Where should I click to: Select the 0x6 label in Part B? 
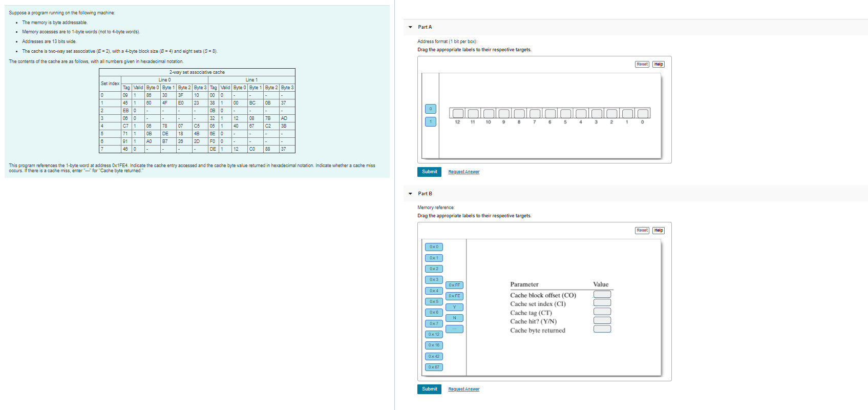pyautogui.click(x=434, y=313)
